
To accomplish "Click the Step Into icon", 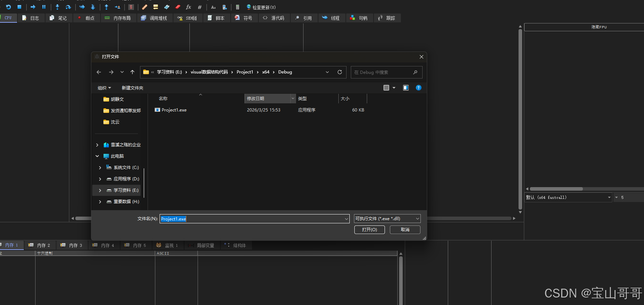I will [57, 7].
